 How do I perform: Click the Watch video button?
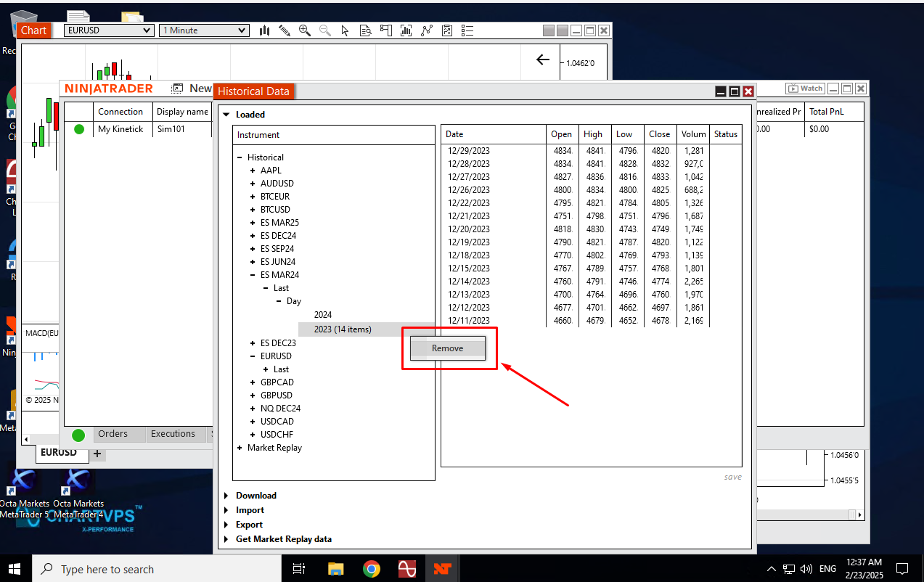point(805,89)
